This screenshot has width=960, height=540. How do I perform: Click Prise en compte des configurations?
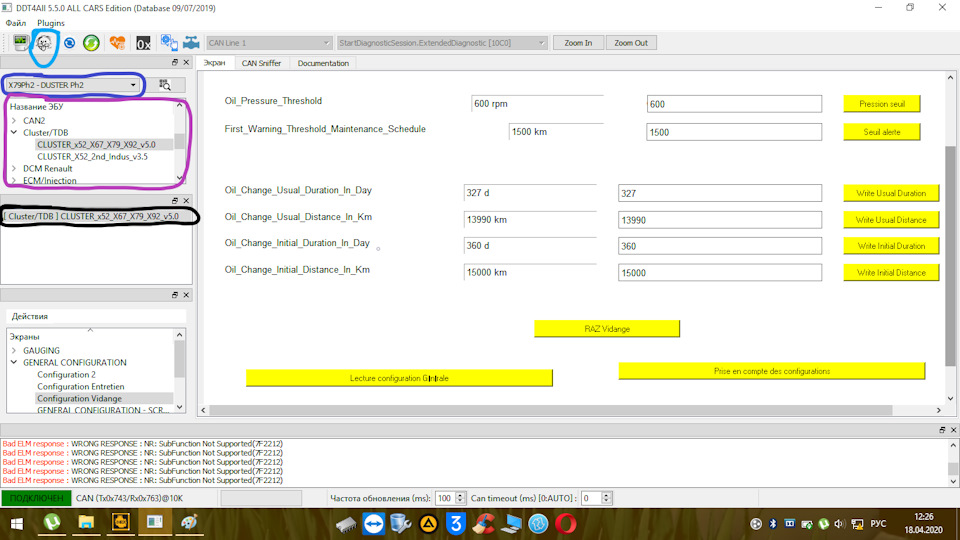pyautogui.click(x=772, y=371)
